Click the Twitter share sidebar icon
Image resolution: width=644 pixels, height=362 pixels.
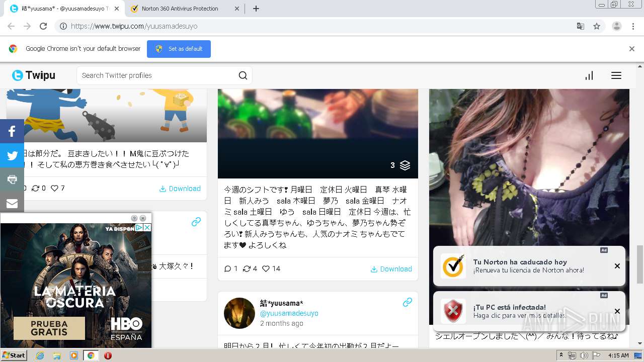point(12,156)
